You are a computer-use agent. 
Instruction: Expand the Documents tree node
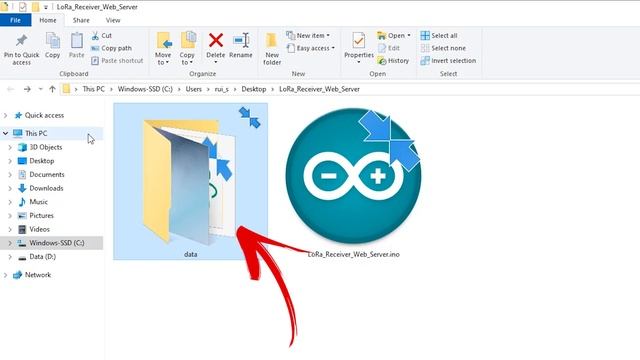click(x=10, y=175)
